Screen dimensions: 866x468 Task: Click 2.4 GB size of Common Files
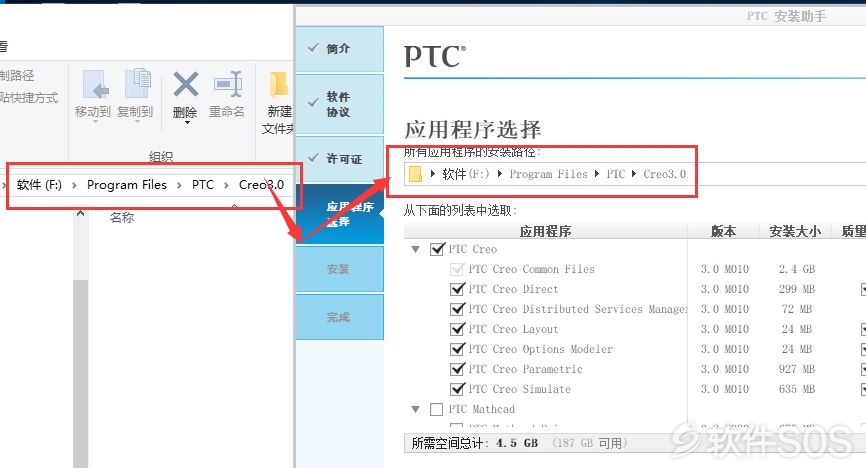pos(797,269)
